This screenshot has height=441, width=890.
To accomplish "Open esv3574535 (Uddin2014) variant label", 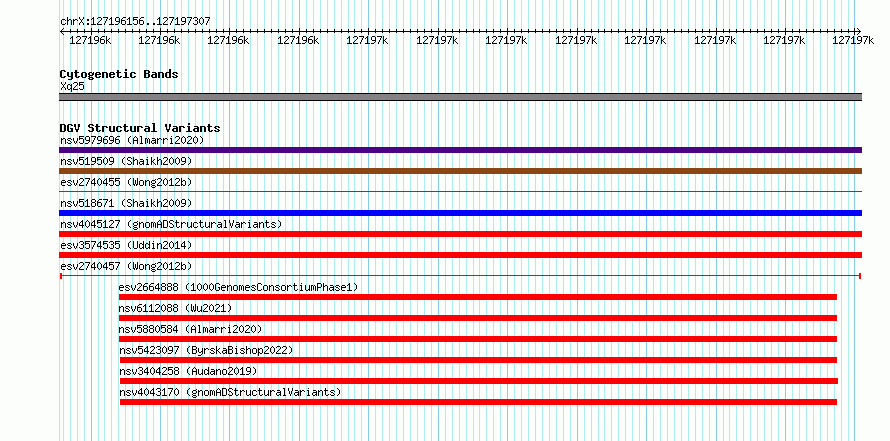I will (126, 245).
